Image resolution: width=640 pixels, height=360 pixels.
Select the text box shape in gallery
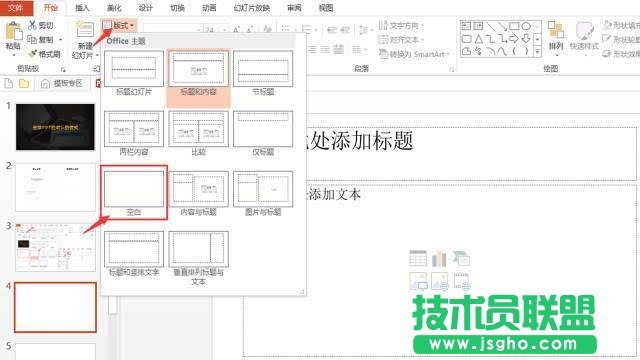tap(466, 27)
